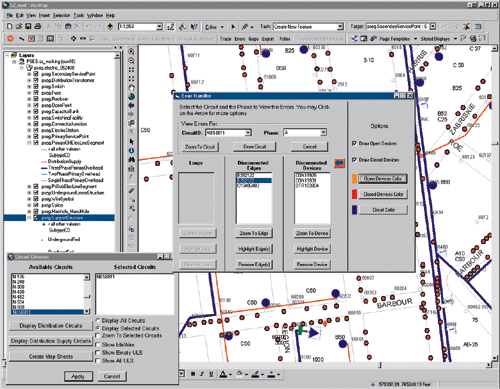Open the File menu
This screenshot has width=500, height=389.
click(x=9, y=15)
